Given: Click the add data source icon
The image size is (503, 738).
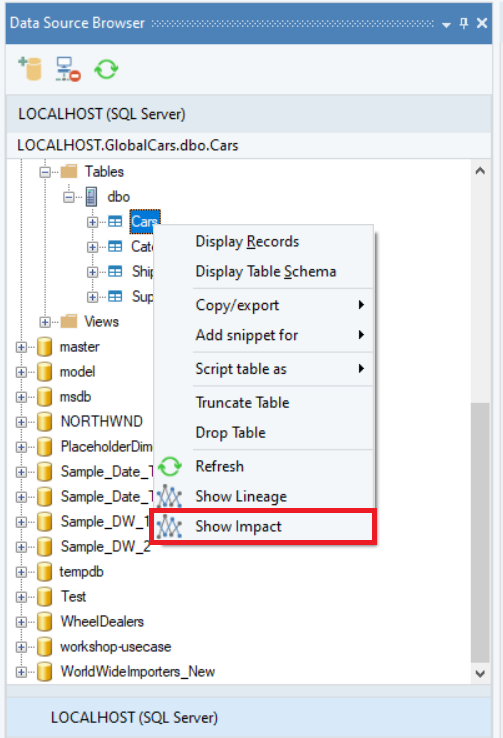Looking at the screenshot, I should pyautogui.click(x=30, y=69).
